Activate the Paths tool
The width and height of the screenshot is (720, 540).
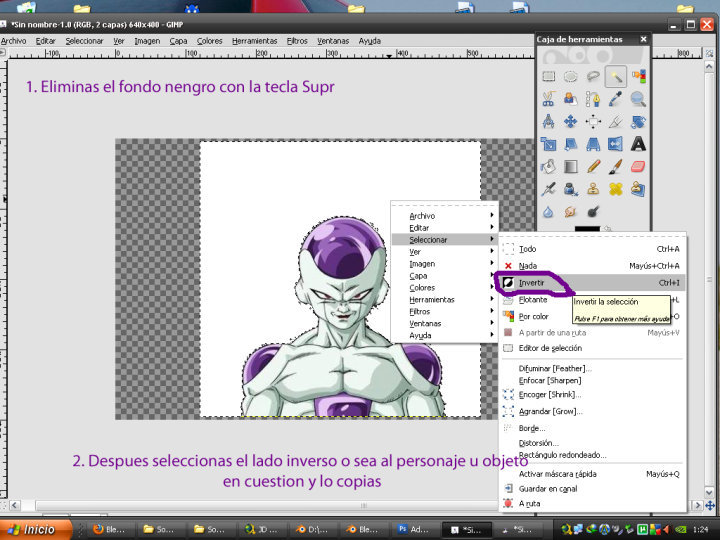[x=593, y=99]
